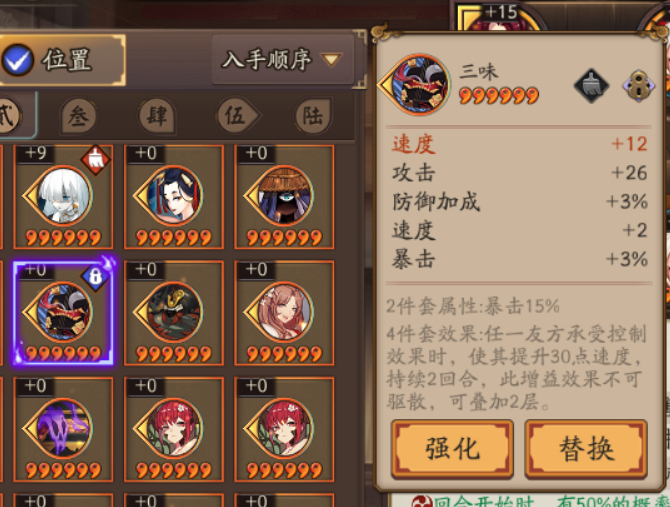Click the 替换 replace button
The width and height of the screenshot is (670, 507).
tap(586, 448)
